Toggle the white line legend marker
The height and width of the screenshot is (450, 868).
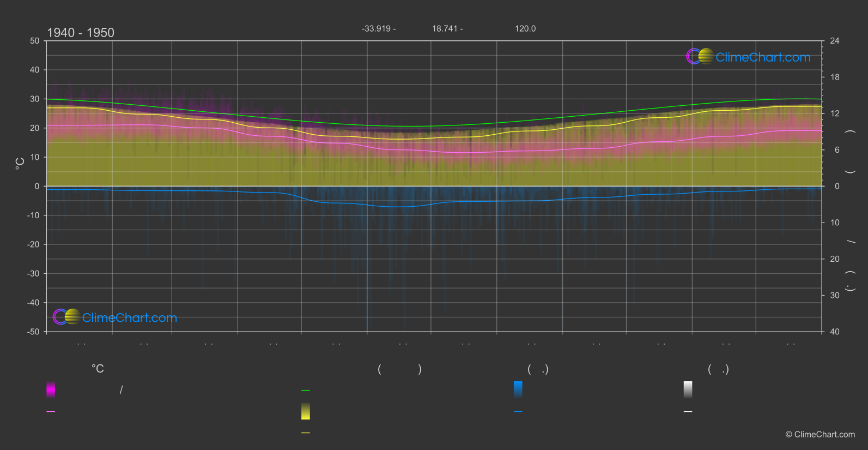pyautogui.click(x=688, y=411)
